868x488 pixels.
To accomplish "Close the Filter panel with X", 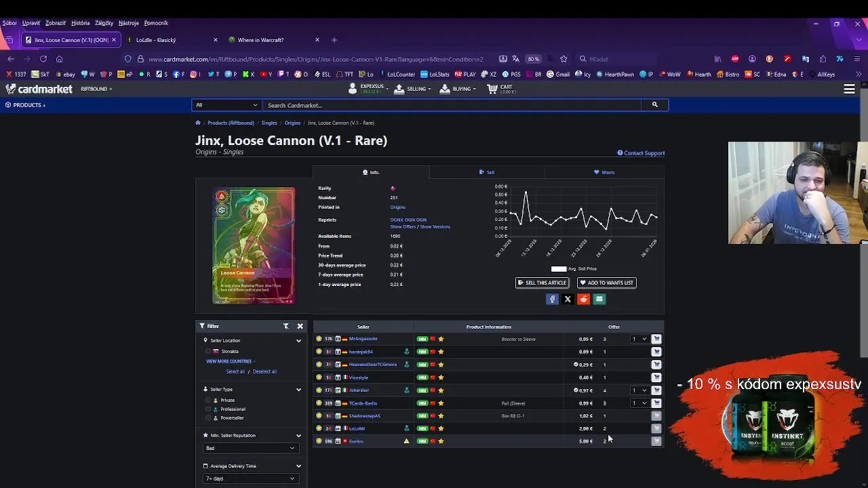I will tap(300, 326).
